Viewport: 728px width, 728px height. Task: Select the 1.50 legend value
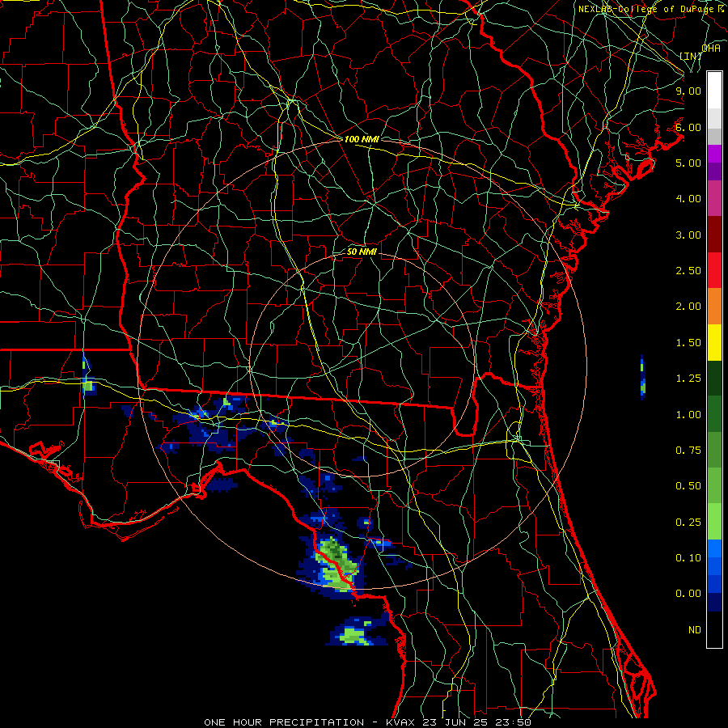pyautogui.click(x=688, y=343)
